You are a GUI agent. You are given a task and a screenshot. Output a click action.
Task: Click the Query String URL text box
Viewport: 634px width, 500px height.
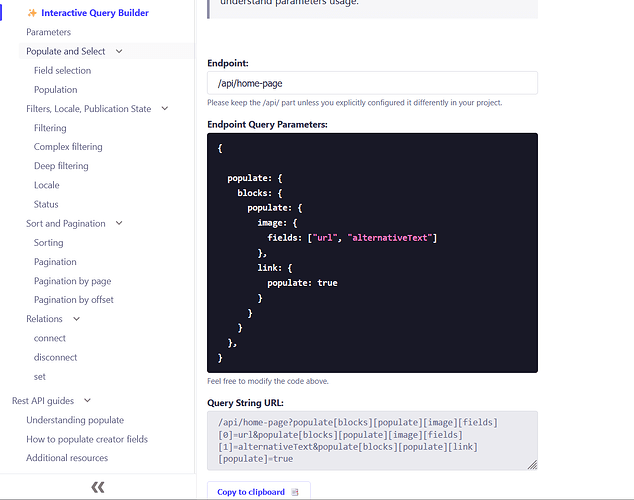[x=370, y=440]
